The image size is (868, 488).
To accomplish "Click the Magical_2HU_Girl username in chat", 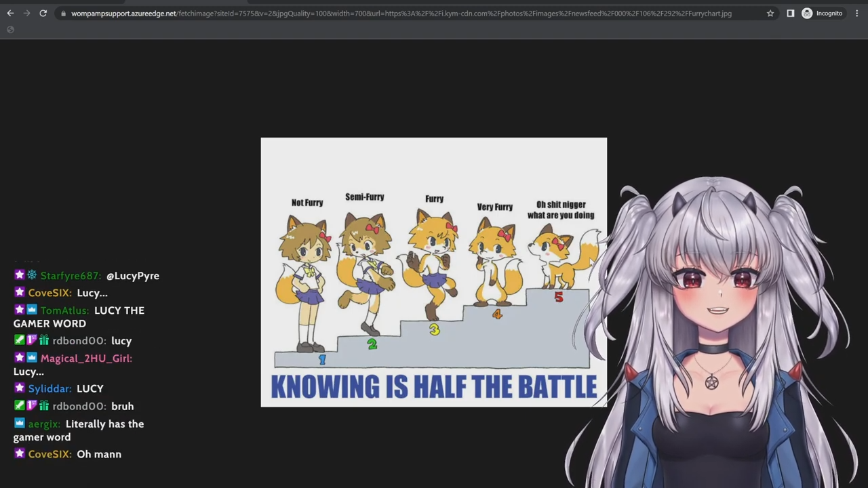I will coord(86,358).
